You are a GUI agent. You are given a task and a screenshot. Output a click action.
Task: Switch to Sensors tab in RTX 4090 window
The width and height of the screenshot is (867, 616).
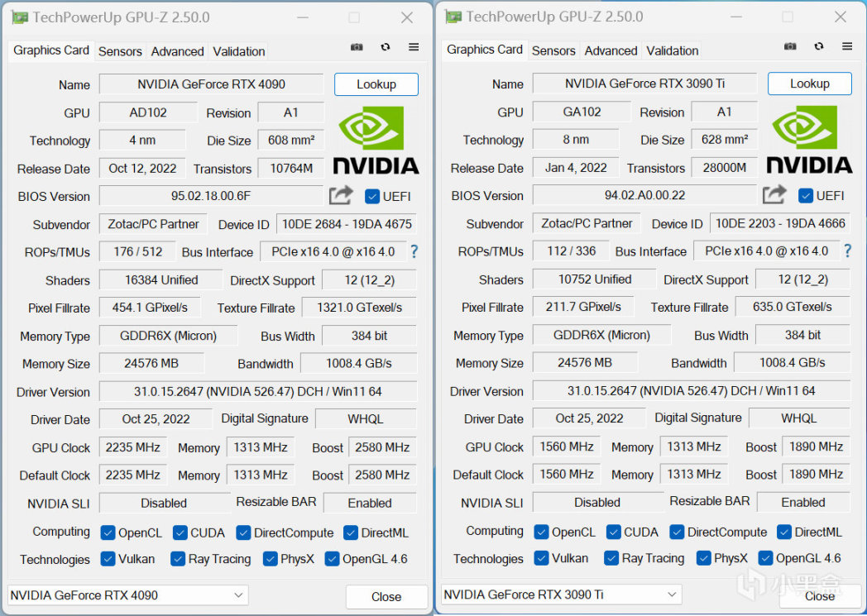point(120,51)
